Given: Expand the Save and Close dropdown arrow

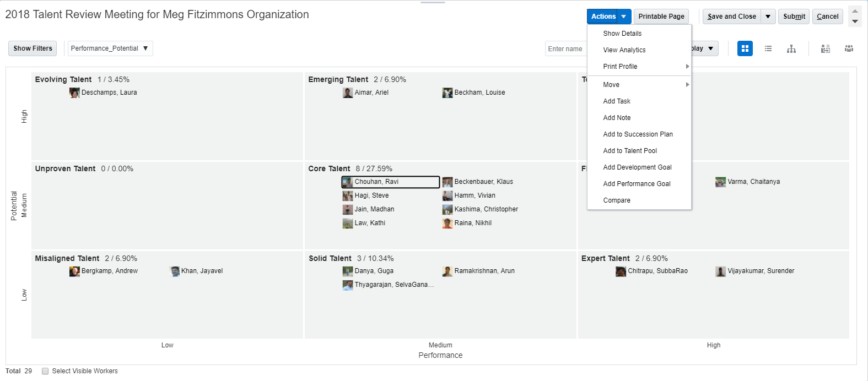Looking at the screenshot, I should point(768,17).
